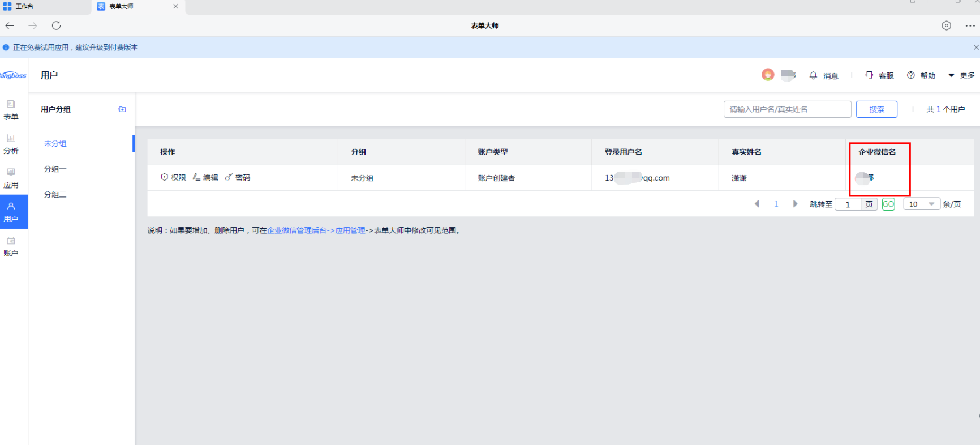Click the 搜索 search button

click(876, 109)
